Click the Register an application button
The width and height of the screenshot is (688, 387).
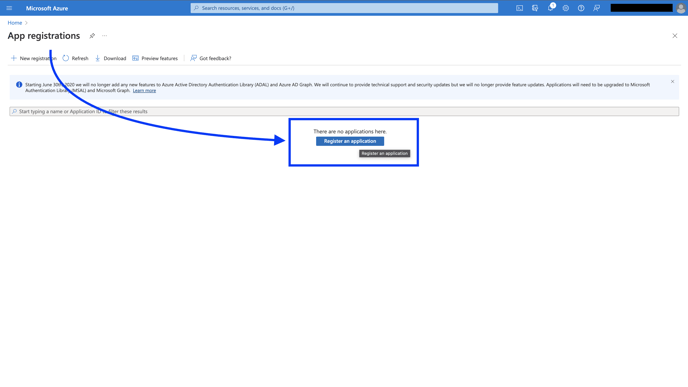coord(350,141)
